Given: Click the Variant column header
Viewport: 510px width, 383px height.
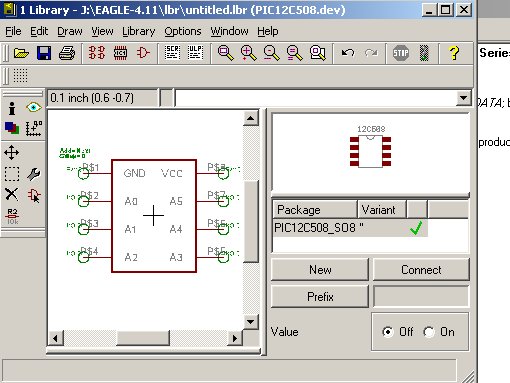Looking at the screenshot, I should point(382,210).
